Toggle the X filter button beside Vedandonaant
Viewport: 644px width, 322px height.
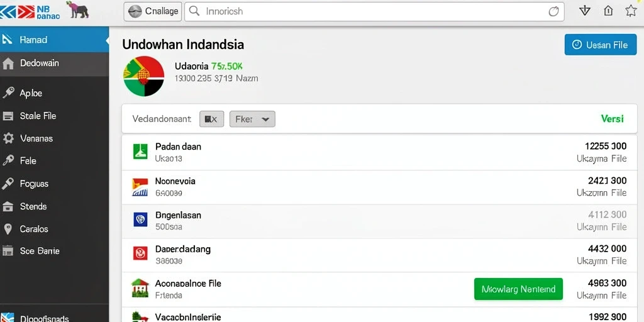[x=211, y=119]
